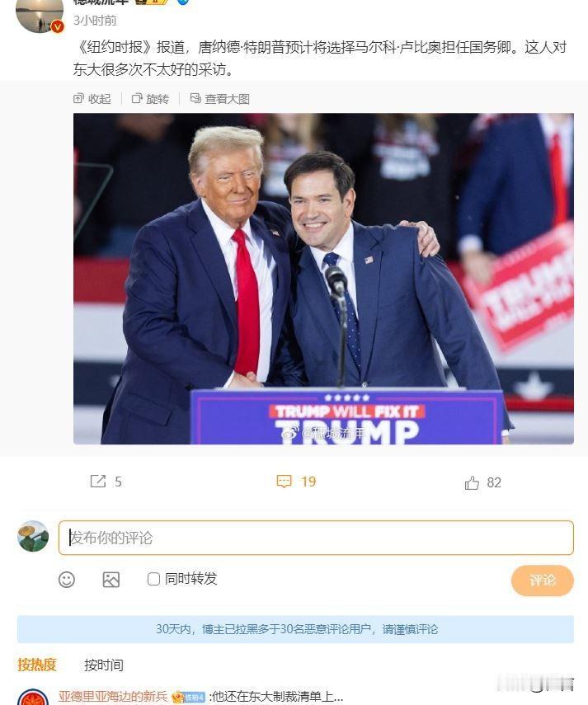Like the post with thumbs-up icon
588x705 pixels.
click(472, 483)
